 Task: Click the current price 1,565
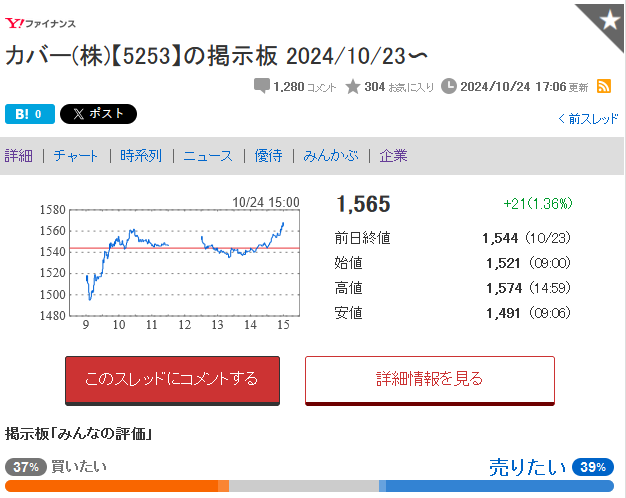(x=363, y=204)
